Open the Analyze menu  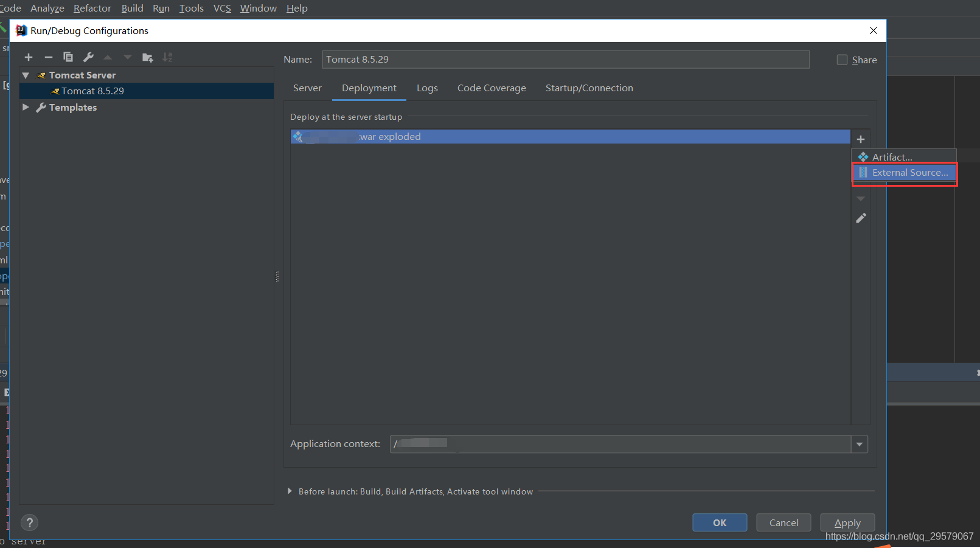pyautogui.click(x=47, y=8)
